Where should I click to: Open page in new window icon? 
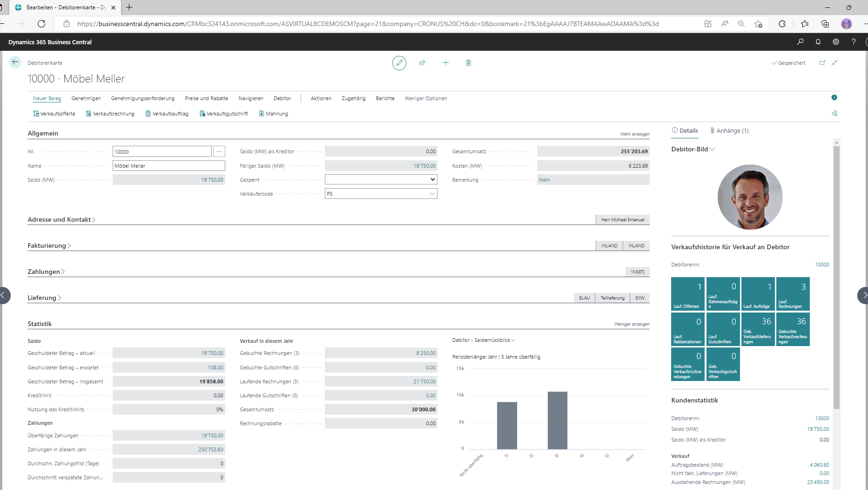point(822,62)
